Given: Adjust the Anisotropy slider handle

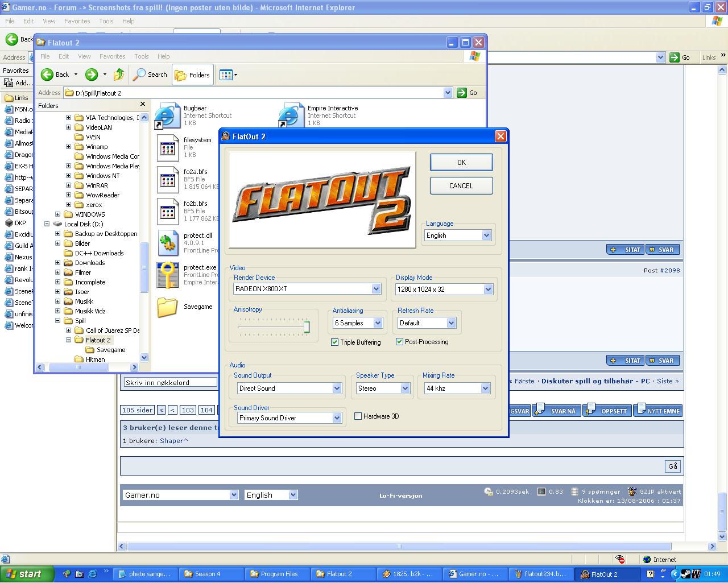Looking at the screenshot, I should [x=307, y=326].
